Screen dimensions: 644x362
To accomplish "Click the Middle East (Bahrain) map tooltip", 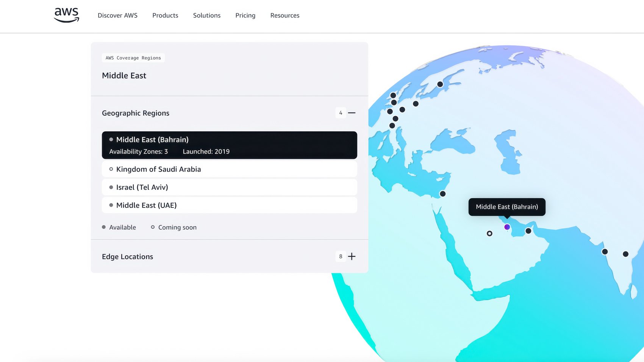I will [506, 207].
